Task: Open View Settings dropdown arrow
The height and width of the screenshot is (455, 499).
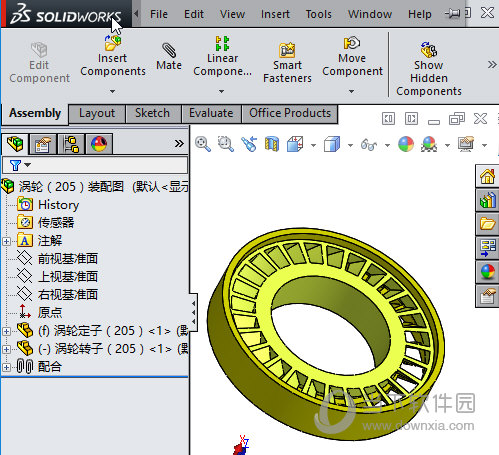Action: pyautogui.click(x=484, y=145)
